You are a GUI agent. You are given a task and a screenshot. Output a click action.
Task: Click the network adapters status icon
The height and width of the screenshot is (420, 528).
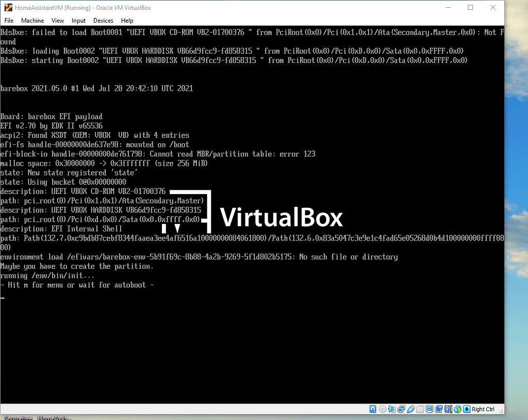tap(401, 409)
